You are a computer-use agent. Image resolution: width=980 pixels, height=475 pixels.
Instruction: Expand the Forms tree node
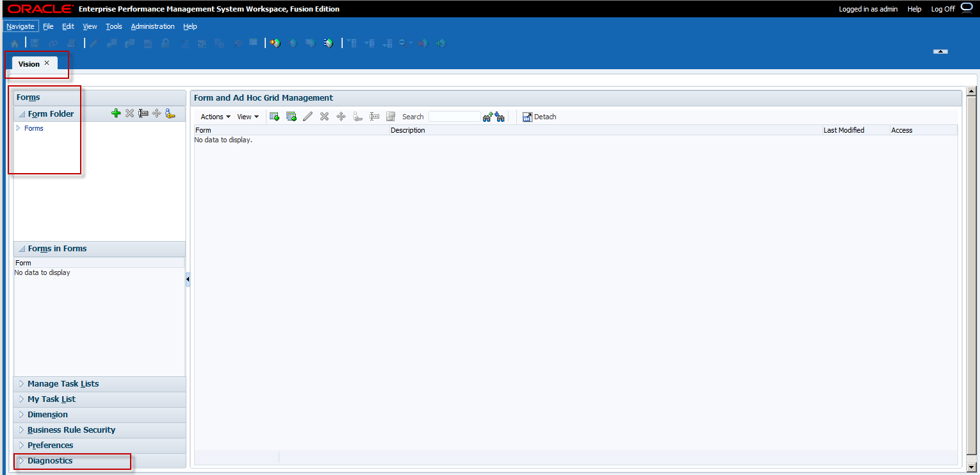[18, 128]
